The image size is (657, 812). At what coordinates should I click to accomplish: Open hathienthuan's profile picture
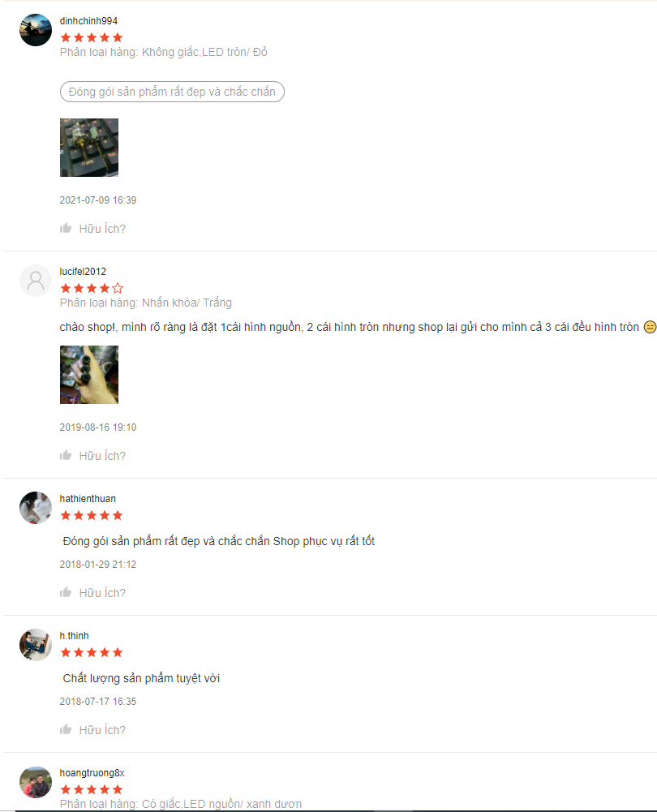36,508
